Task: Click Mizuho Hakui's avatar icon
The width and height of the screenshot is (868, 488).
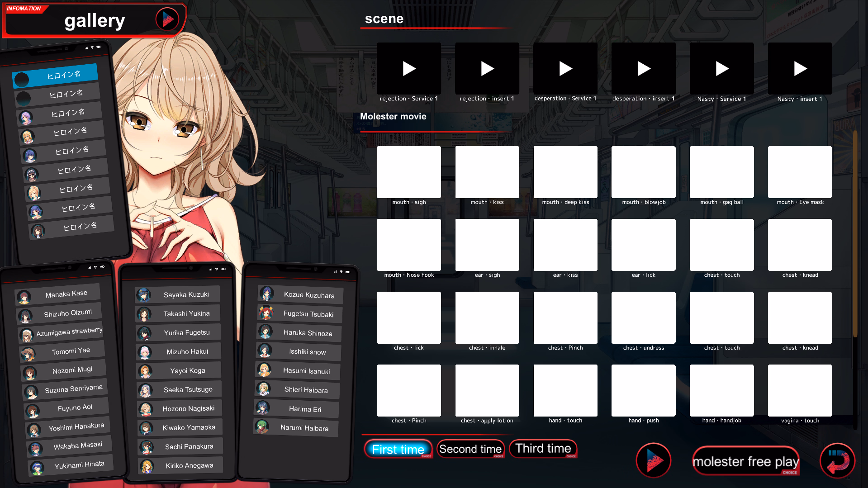Action: tap(145, 352)
